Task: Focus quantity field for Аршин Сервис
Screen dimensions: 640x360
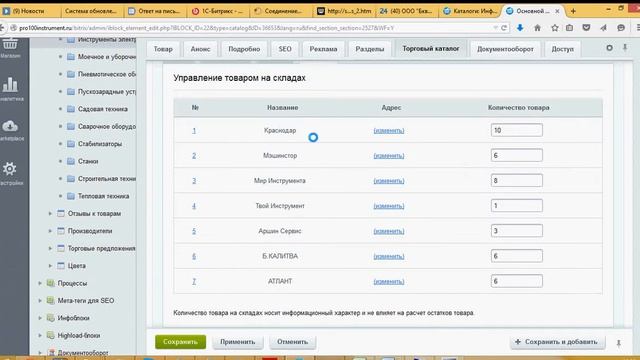Action: [x=517, y=231]
